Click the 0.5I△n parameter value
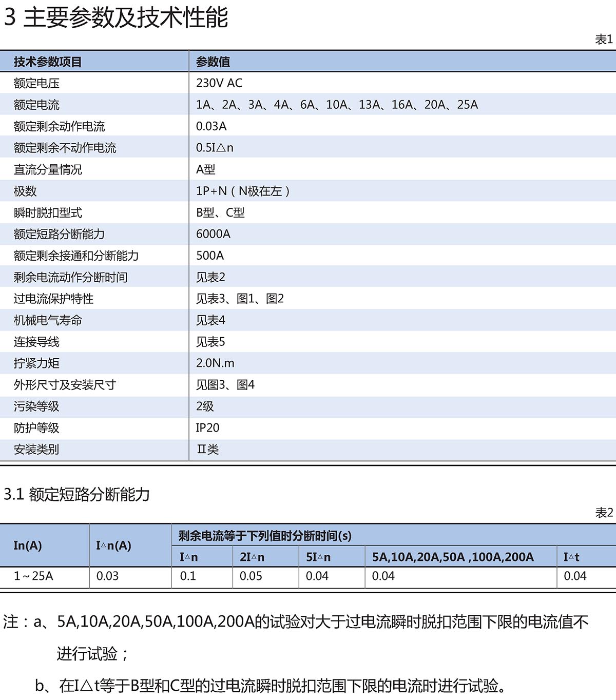Image resolution: width=616 pixels, height=700 pixels. (215, 148)
